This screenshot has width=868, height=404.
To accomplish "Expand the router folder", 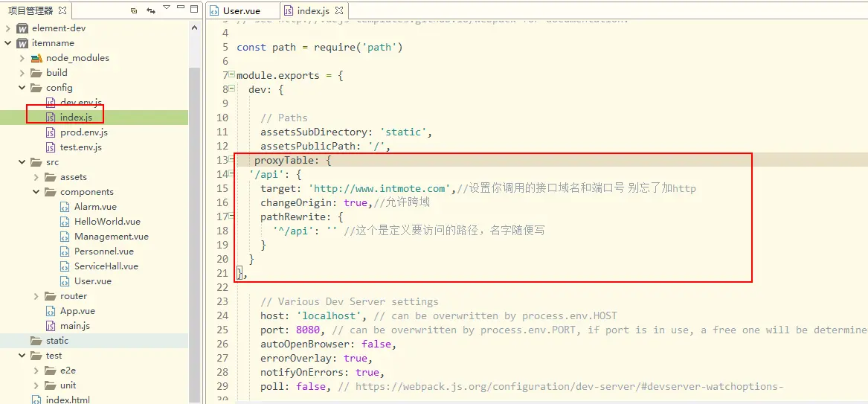I will coord(36,297).
